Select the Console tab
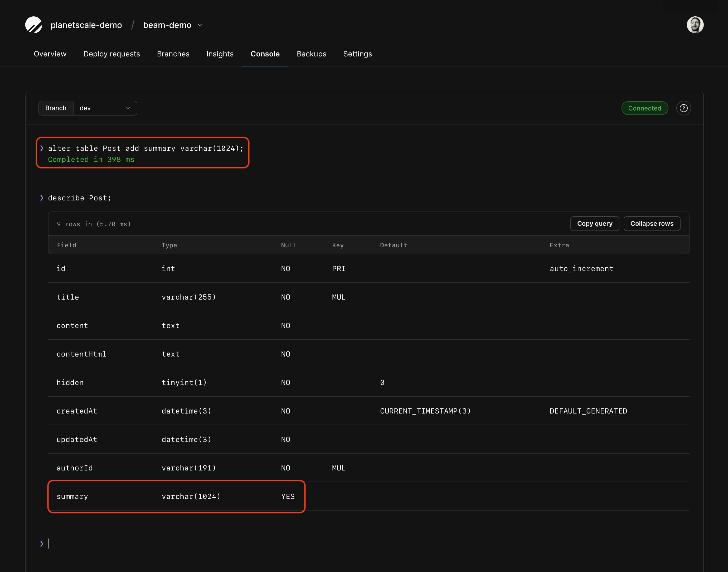Screen dimensions: 728x572 (265, 54)
